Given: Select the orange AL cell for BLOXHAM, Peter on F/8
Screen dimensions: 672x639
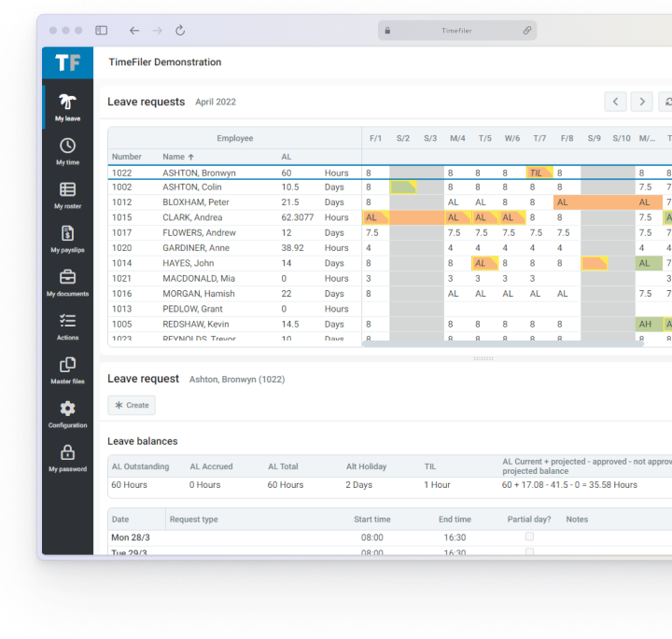Looking at the screenshot, I should click(x=567, y=202).
